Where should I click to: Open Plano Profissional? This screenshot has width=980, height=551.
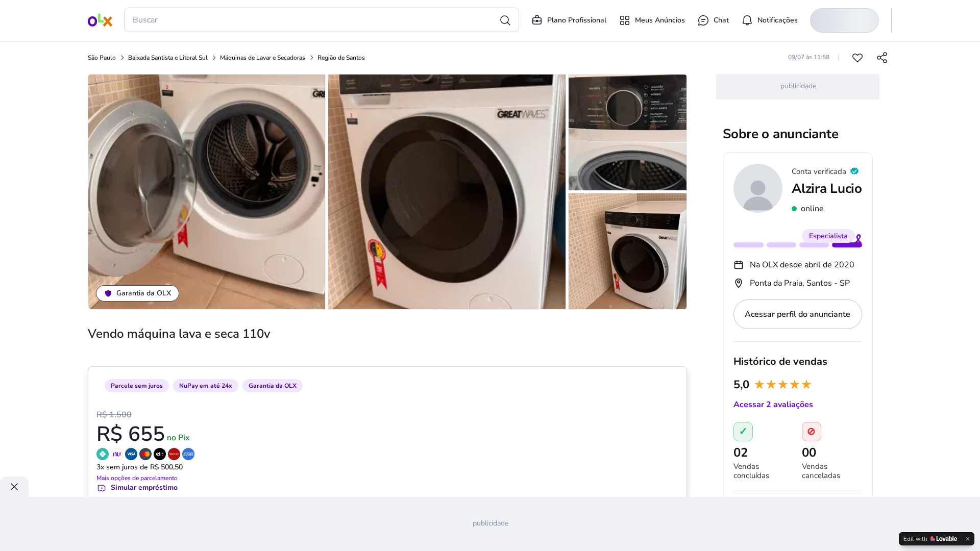point(569,20)
